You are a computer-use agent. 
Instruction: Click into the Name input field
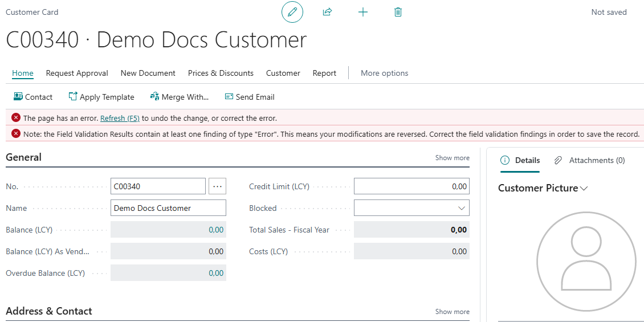pos(168,208)
